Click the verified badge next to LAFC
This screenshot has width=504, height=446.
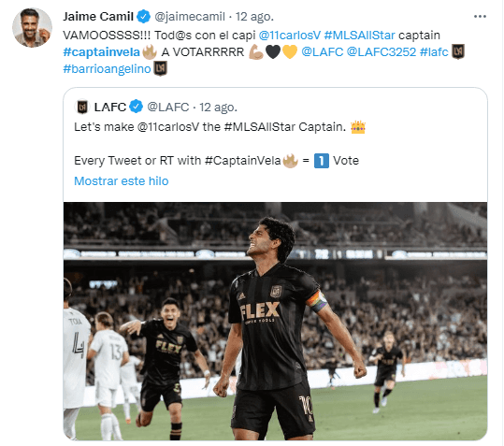136,107
